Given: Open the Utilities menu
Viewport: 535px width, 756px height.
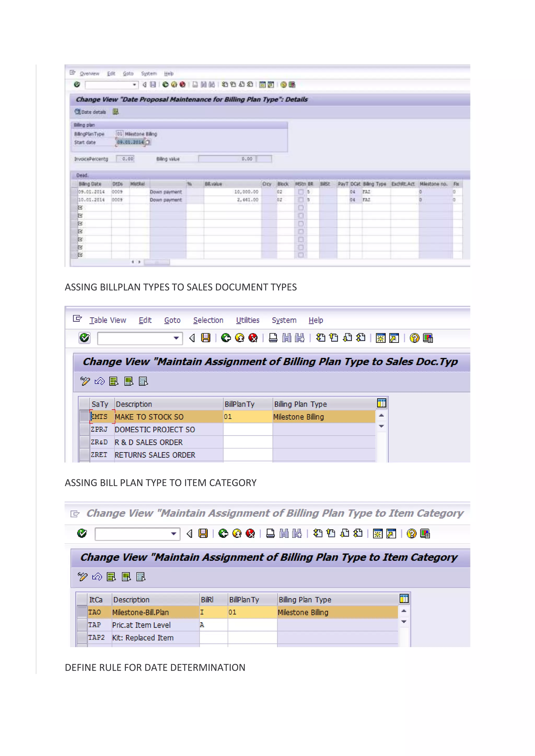Looking at the screenshot, I should tap(248, 320).
